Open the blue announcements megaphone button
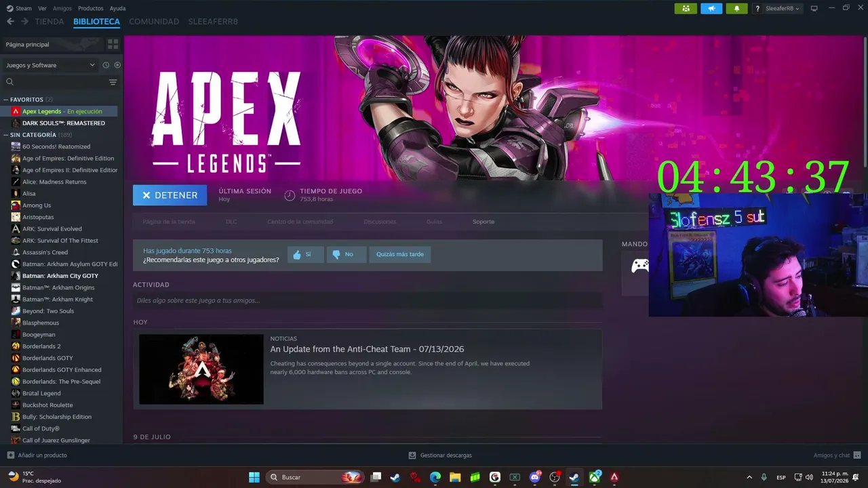The height and width of the screenshot is (488, 868). (711, 8)
